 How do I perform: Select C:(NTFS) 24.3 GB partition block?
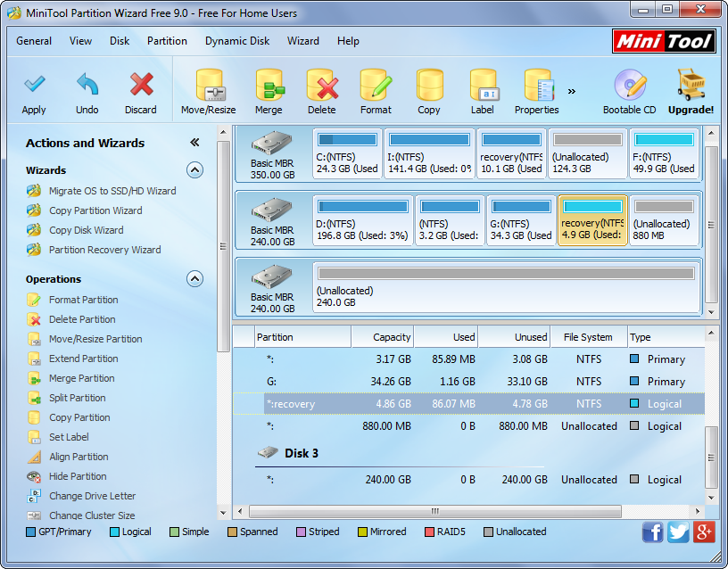point(347,153)
